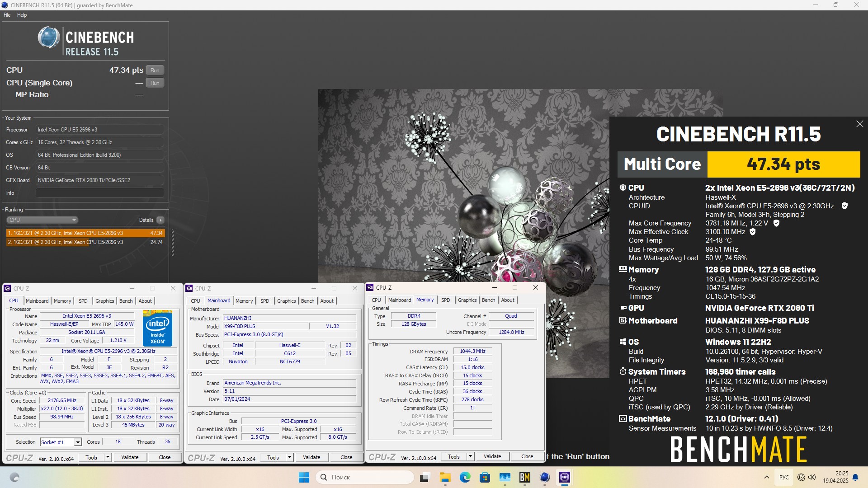
Task: Click the Uncore Frequency value 1284.8 MHz
Action: point(511,332)
